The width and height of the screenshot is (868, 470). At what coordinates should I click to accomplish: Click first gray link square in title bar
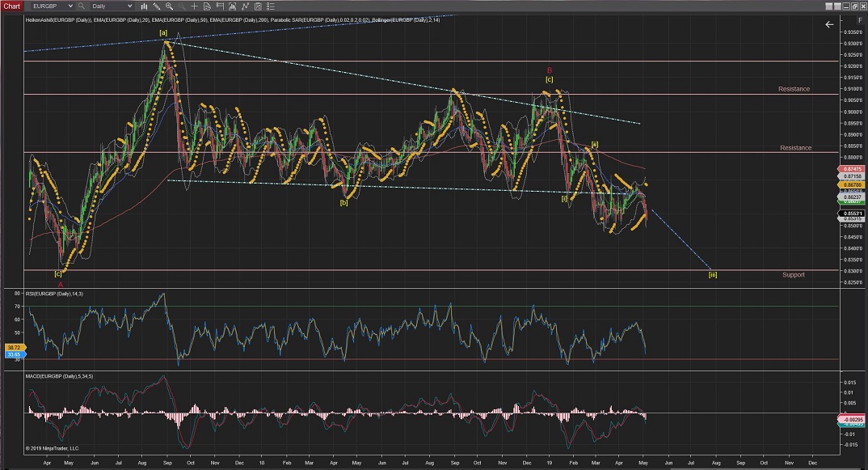[x=828, y=6]
